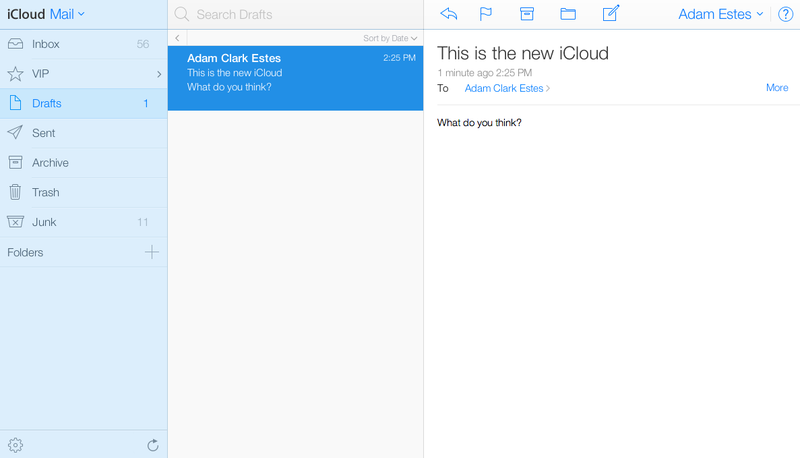
Task: Click the Archive box icon in the sidebar
Action: pyautogui.click(x=15, y=163)
